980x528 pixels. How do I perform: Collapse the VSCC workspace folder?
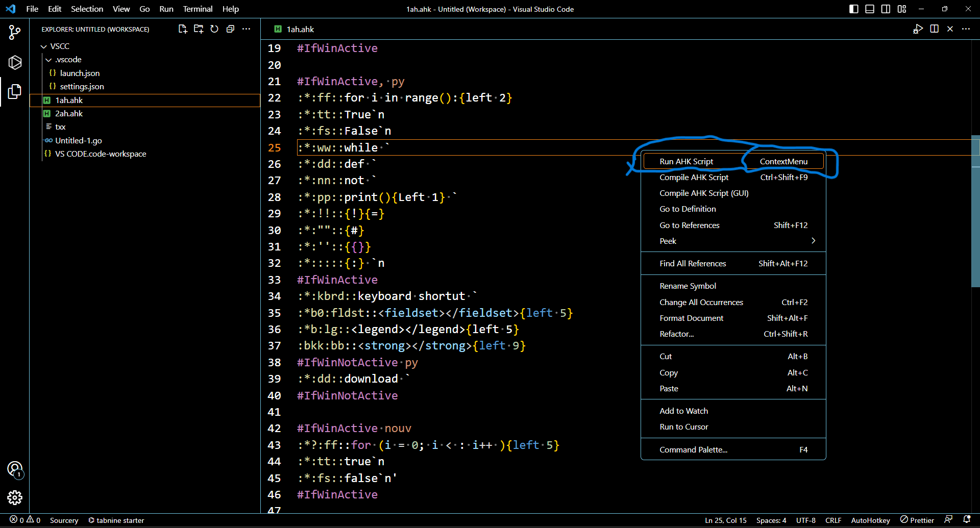coord(44,46)
